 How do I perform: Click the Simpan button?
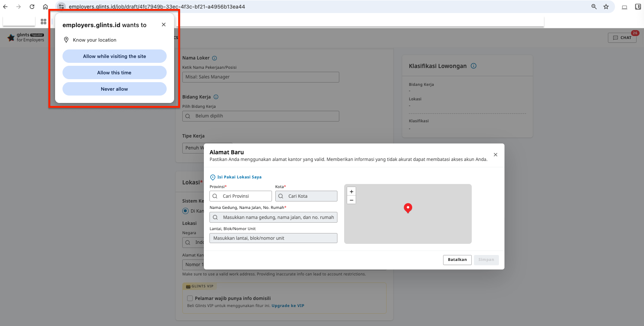point(486,260)
